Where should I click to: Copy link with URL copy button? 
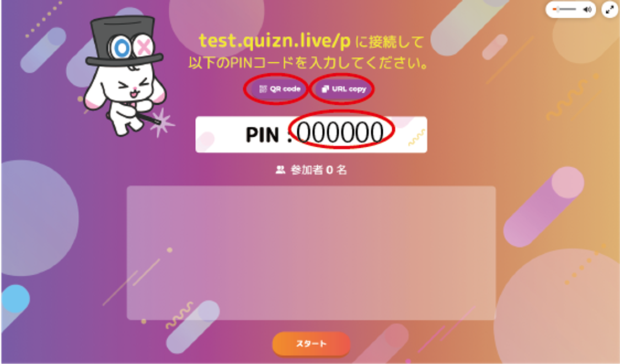[344, 89]
